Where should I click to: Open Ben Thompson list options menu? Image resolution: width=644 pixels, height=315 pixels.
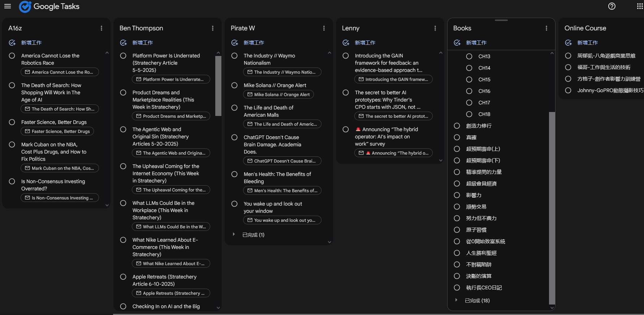213,28
